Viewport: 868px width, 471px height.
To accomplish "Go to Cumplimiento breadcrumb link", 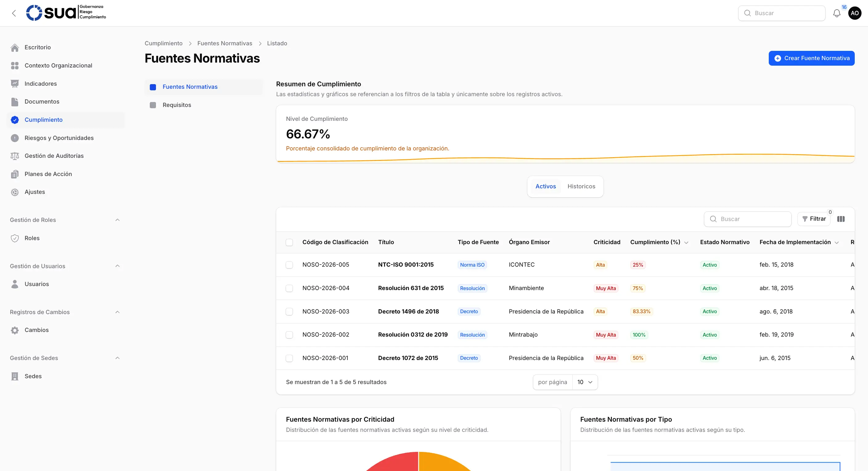I will pyautogui.click(x=163, y=43).
